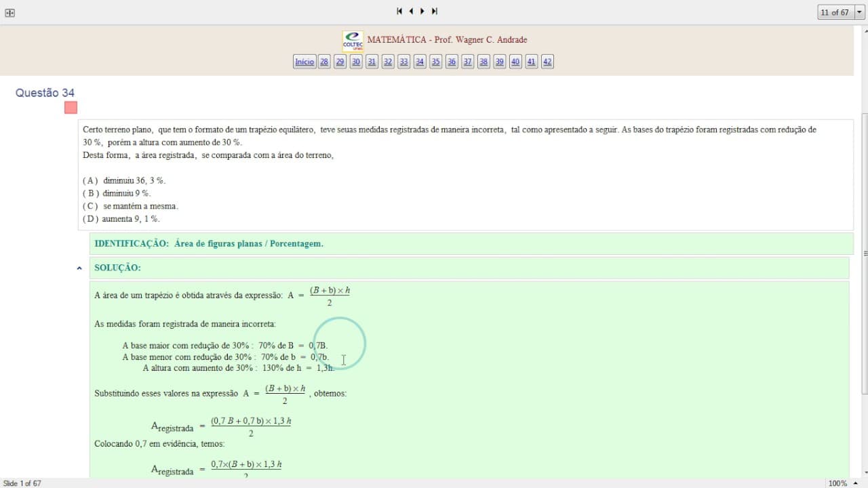
Task: Click the line 'A altura com aumento de 30%'
Action: coord(239,368)
